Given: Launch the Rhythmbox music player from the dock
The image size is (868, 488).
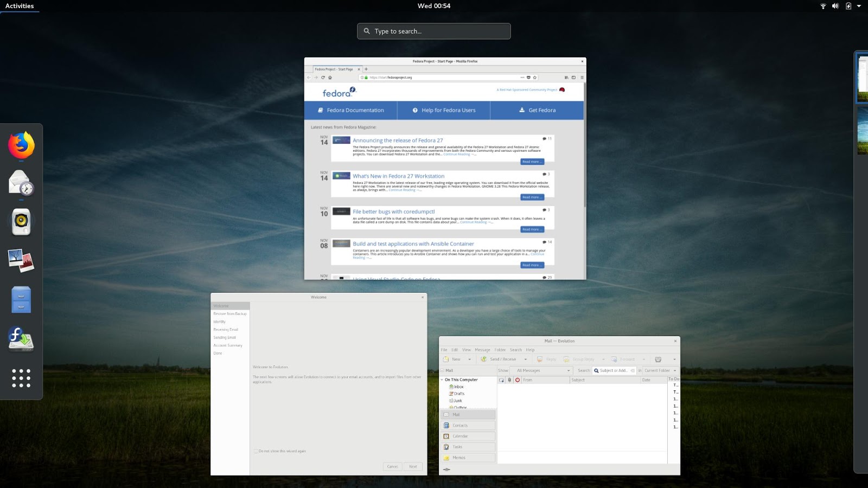Looking at the screenshot, I should [21, 221].
